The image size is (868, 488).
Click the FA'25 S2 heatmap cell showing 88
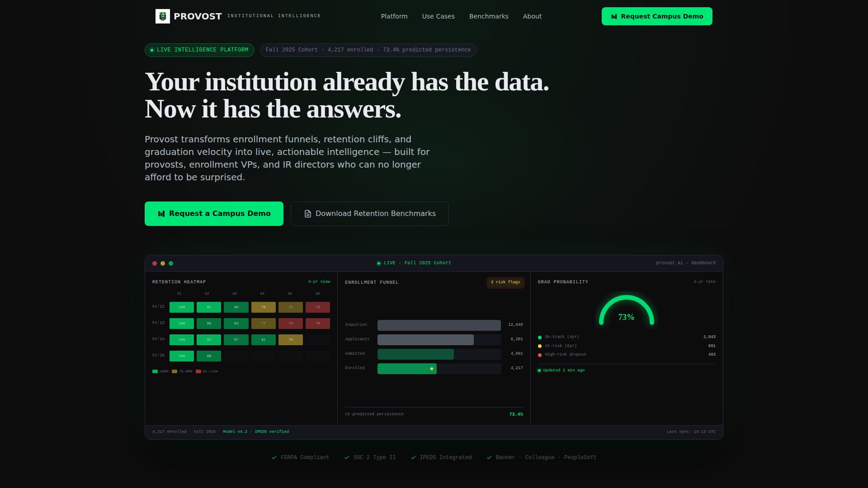(x=209, y=356)
